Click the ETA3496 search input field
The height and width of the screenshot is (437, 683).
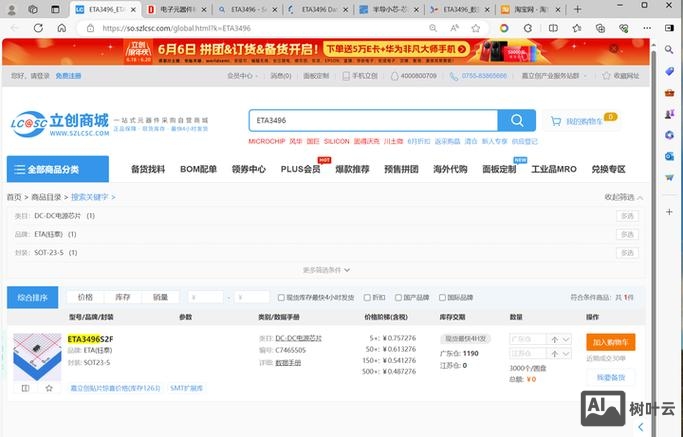coord(373,121)
